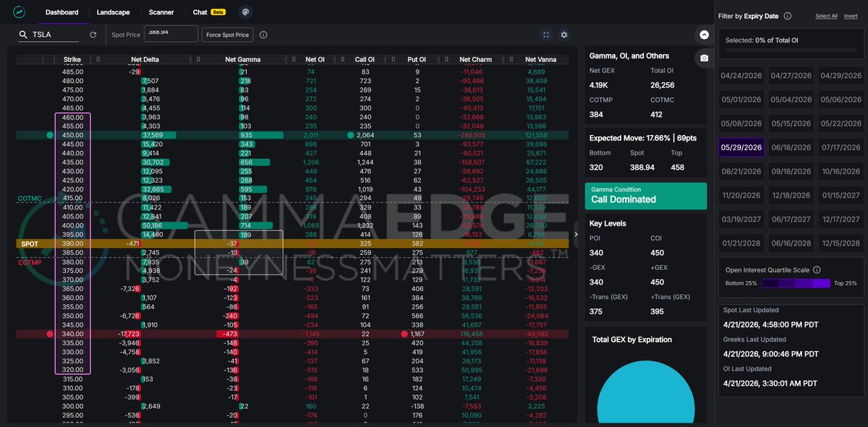Image resolution: width=868 pixels, height=427 pixels.
Task: Select the 340.00 strike row
Action: pos(293,334)
